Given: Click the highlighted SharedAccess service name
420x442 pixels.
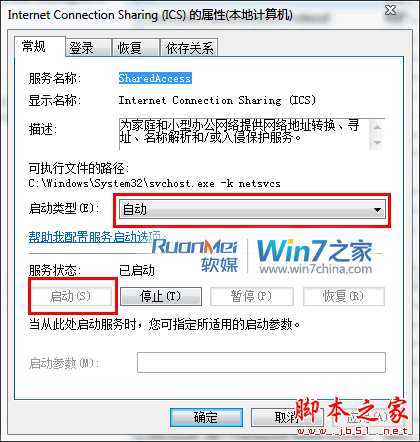Looking at the screenshot, I should pos(155,78).
